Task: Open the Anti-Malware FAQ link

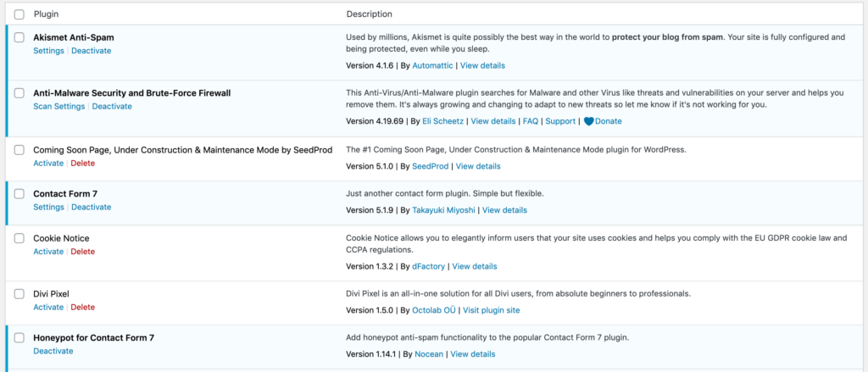Action: pos(531,121)
